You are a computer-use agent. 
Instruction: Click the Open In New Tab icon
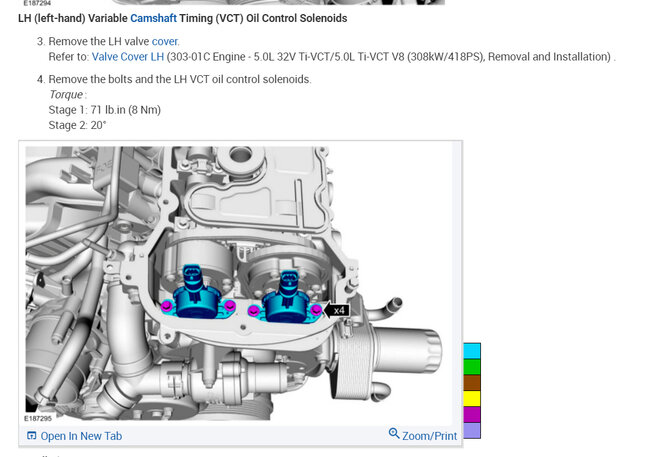tap(31, 435)
